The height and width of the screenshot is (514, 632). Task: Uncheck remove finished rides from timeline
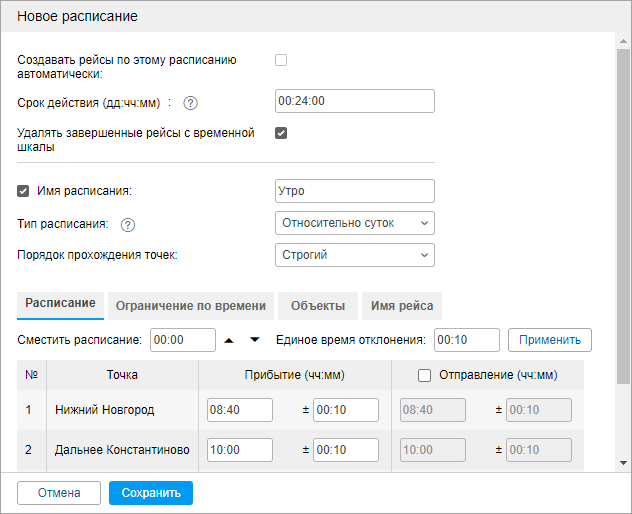[281, 133]
